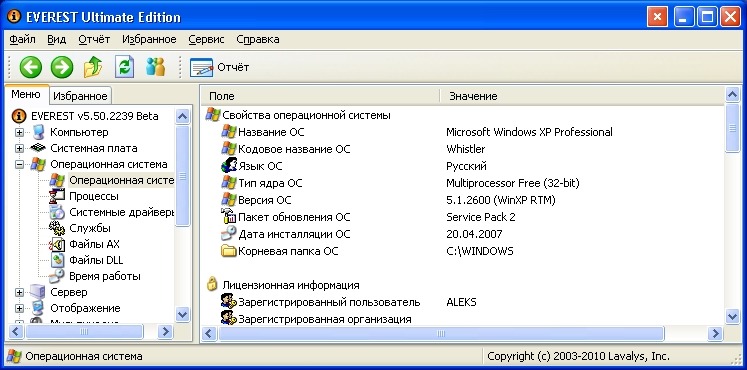Open the Отчёт menu in the menu bar

(x=94, y=40)
